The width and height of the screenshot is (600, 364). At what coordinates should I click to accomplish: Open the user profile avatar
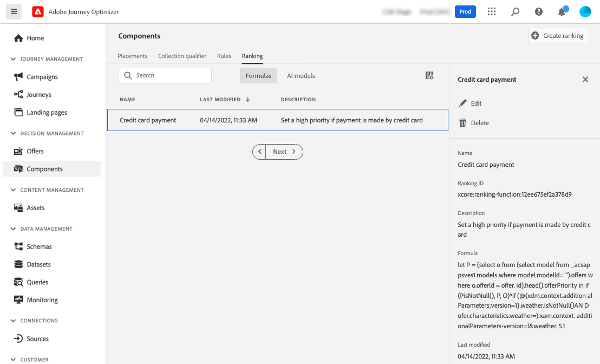click(585, 11)
